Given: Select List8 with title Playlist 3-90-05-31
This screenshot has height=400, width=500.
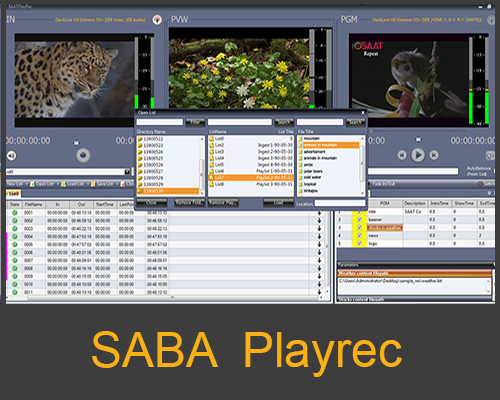Looking at the screenshot, I should pos(251,184).
